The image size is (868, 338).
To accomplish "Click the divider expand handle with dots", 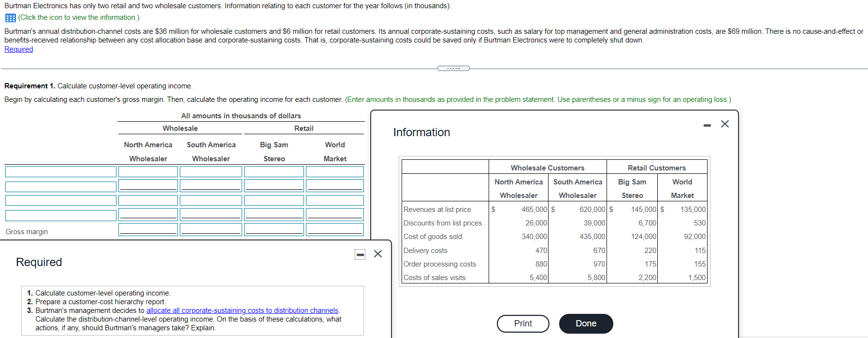I will point(453,68).
